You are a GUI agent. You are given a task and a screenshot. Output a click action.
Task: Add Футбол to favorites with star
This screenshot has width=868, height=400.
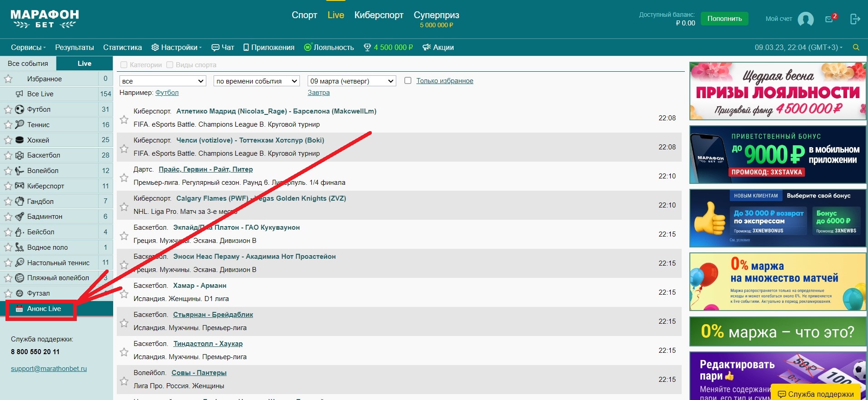pyautogui.click(x=8, y=109)
